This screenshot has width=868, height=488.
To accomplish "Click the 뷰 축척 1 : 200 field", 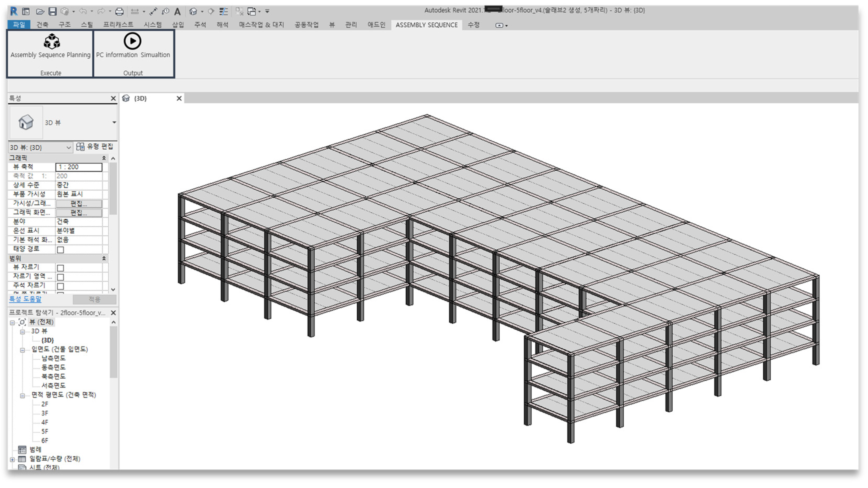I will [78, 167].
